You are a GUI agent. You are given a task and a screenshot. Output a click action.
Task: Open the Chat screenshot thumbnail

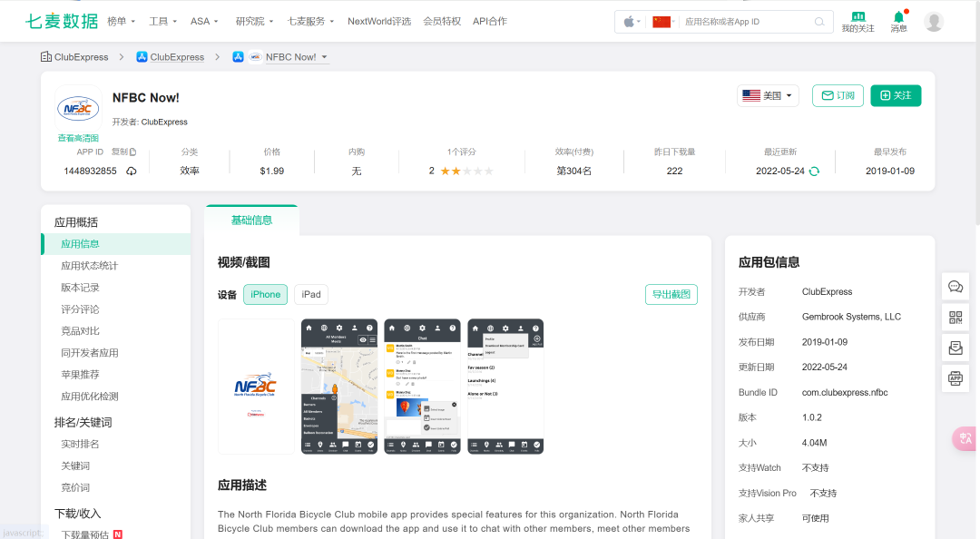pyautogui.click(x=422, y=387)
